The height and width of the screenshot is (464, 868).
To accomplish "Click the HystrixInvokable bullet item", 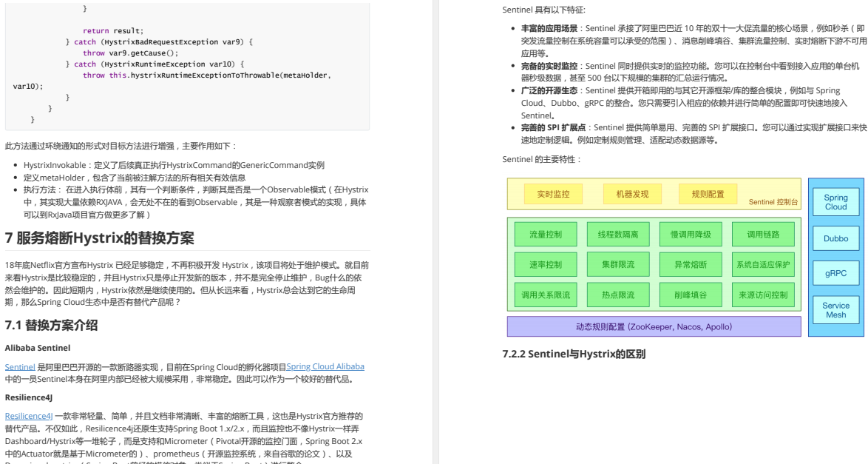I will 174,165.
